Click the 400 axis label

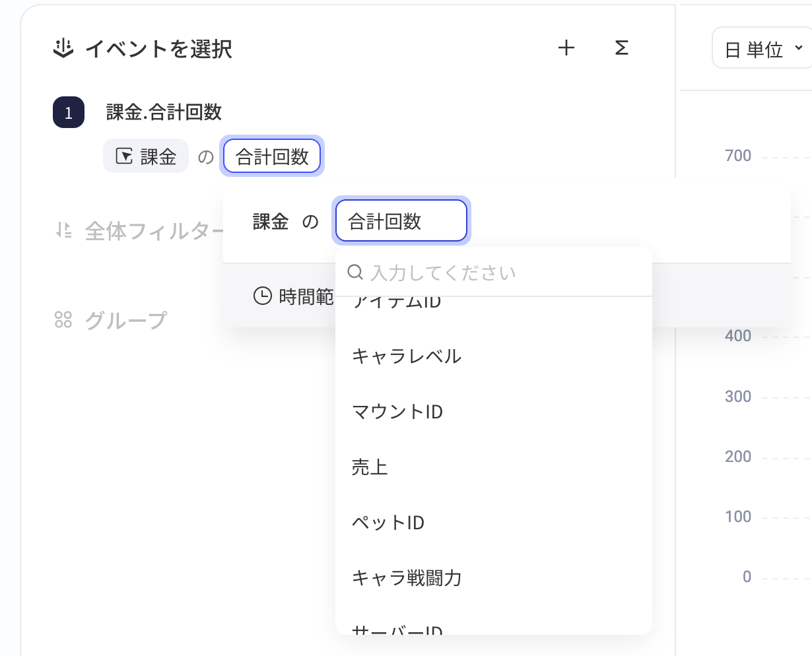pyautogui.click(x=738, y=336)
